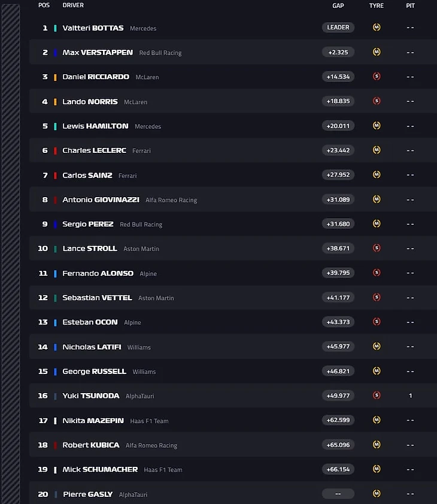The image size is (437, 504).
Task: Click McLaren orange color bar beside Norris
Action: pyautogui.click(x=56, y=102)
